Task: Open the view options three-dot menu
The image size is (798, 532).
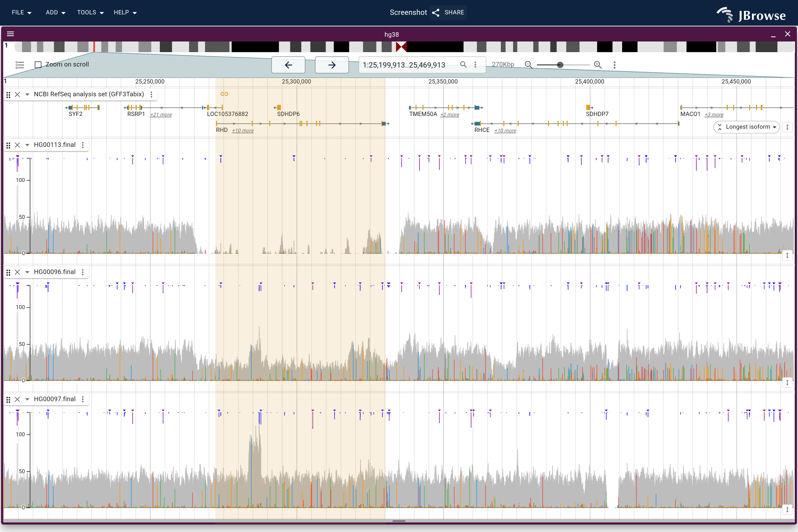Action: (614, 65)
